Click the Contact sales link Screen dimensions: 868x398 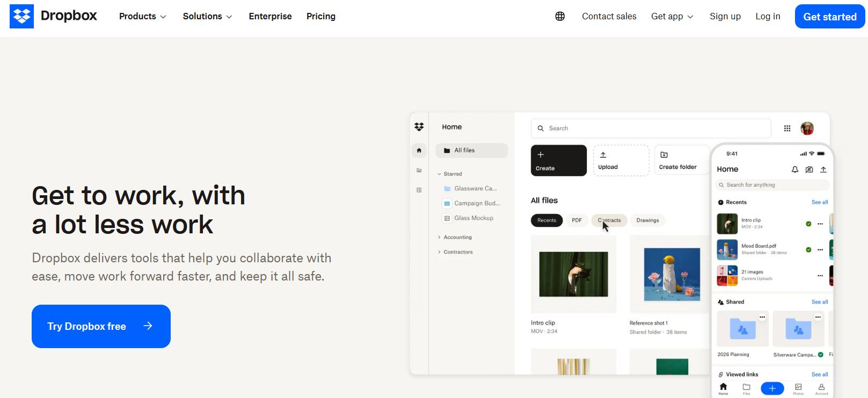(609, 17)
